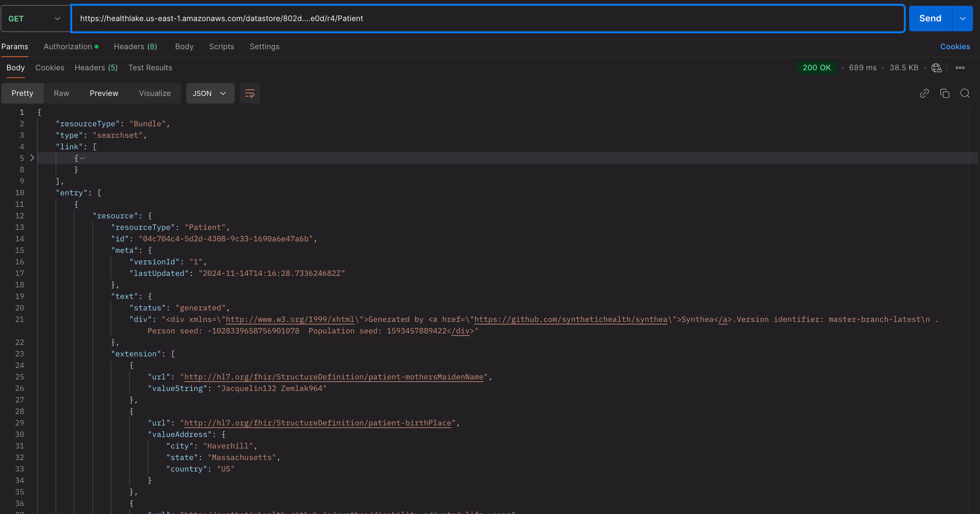Copy the response body
This screenshot has height=514, width=980.
(x=945, y=93)
